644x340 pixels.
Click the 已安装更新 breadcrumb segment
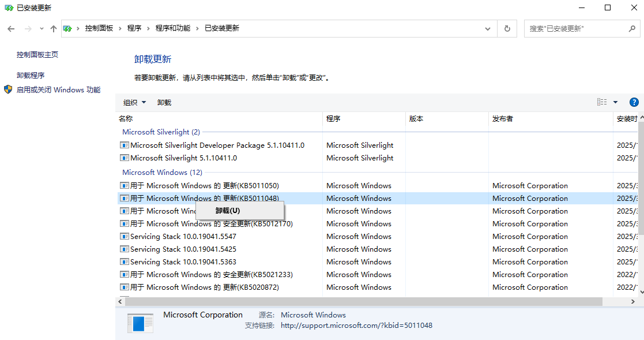(x=222, y=28)
